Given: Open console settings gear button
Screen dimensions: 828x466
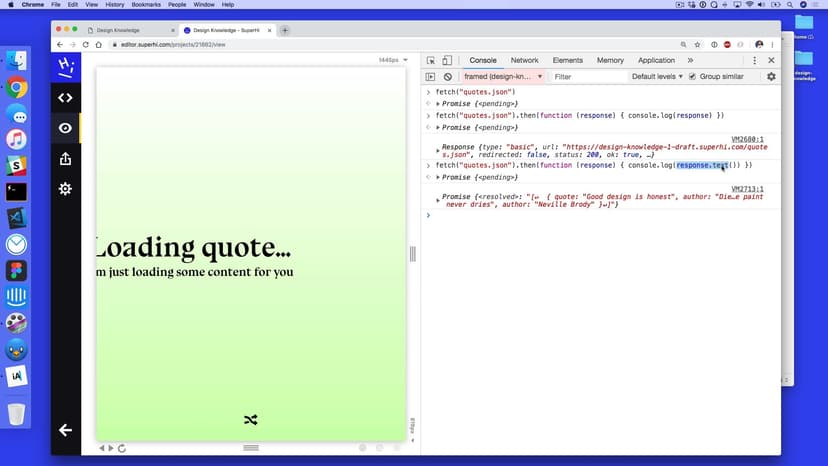Looking at the screenshot, I should point(771,77).
